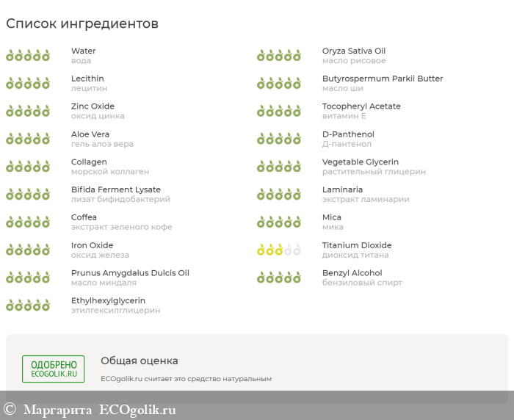Click the Список ингредиентов heading
Image resolution: width=514 pixels, height=420 pixels.
point(82,23)
